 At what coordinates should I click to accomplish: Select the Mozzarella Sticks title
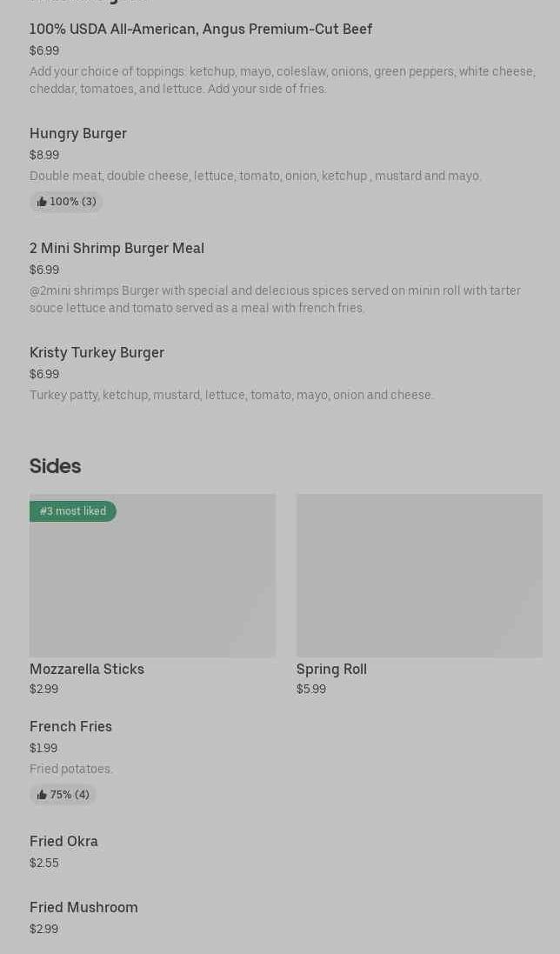pyautogui.click(x=87, y=669)
